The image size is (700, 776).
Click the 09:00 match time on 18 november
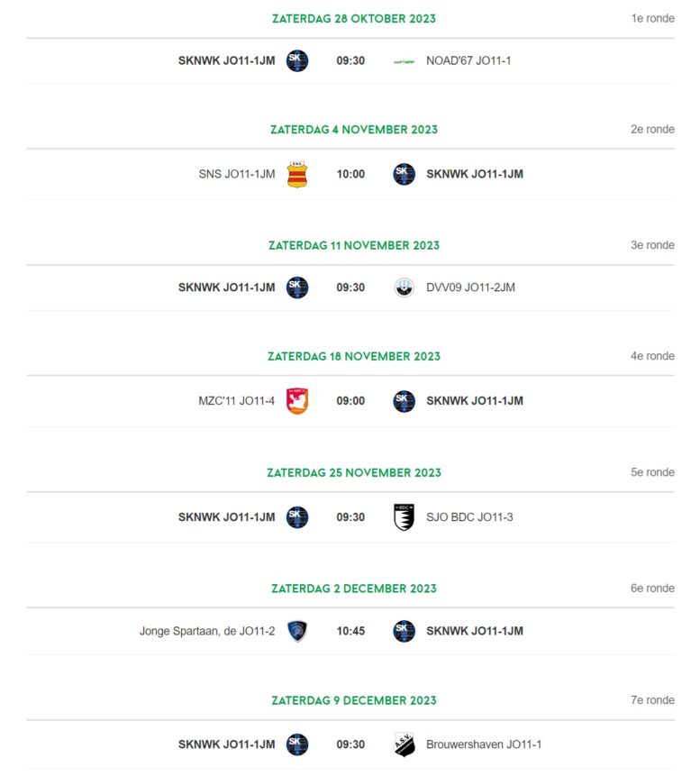(x=350, y=401)
